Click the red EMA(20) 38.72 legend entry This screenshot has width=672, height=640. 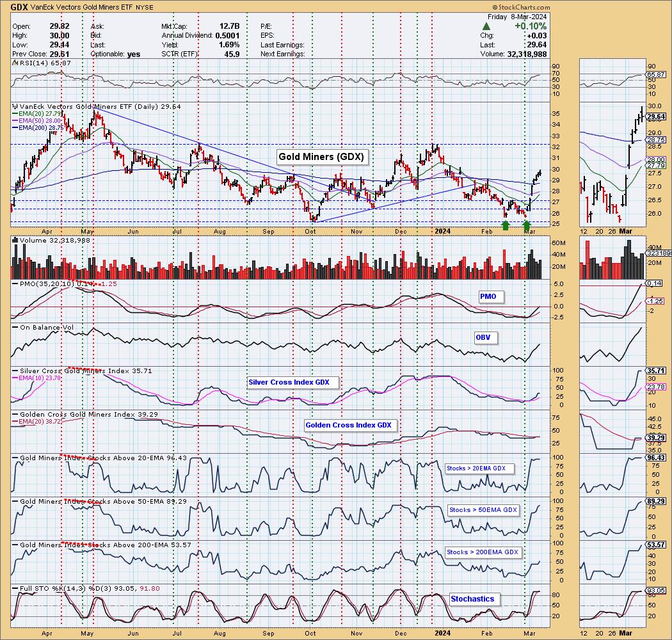pyautogui.click(x=36, y=422)
